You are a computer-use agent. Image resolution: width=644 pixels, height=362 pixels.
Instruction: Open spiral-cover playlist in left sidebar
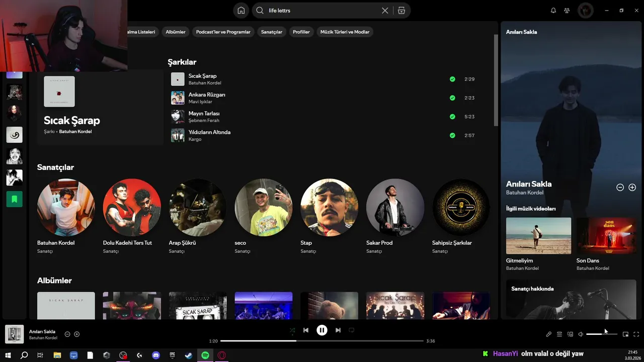point(15,135)
